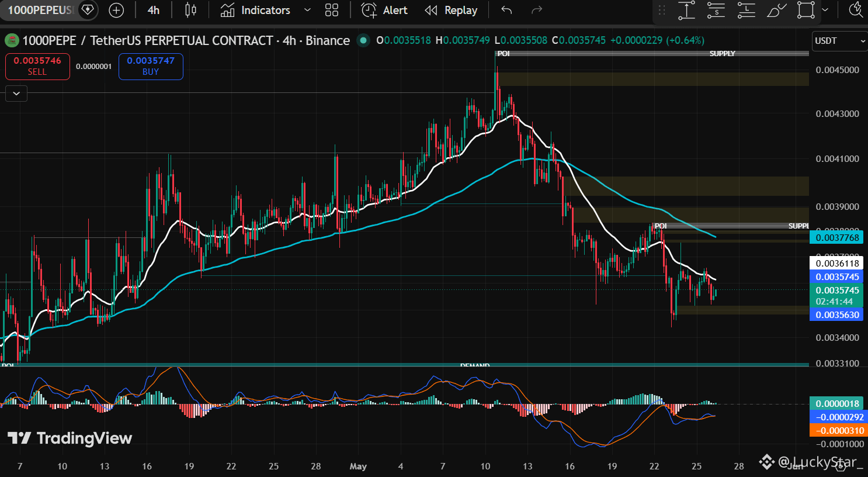Open the USDT currency dropdown
This screenshot has height=477, width=868.
(840, 41)
